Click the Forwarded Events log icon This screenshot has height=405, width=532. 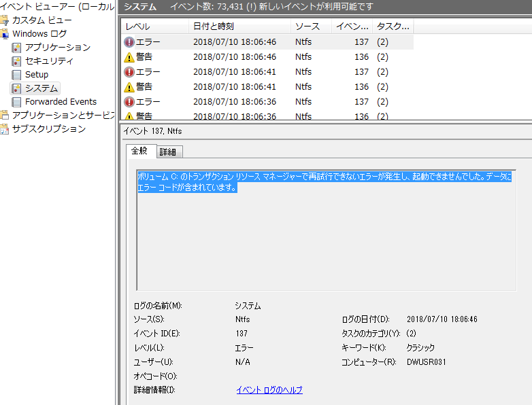coord(16,102)
